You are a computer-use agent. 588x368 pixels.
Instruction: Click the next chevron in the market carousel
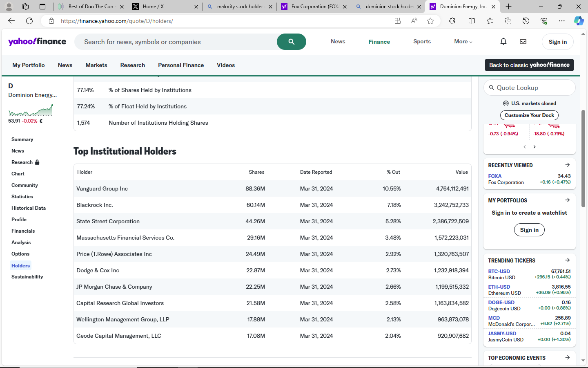535,147
